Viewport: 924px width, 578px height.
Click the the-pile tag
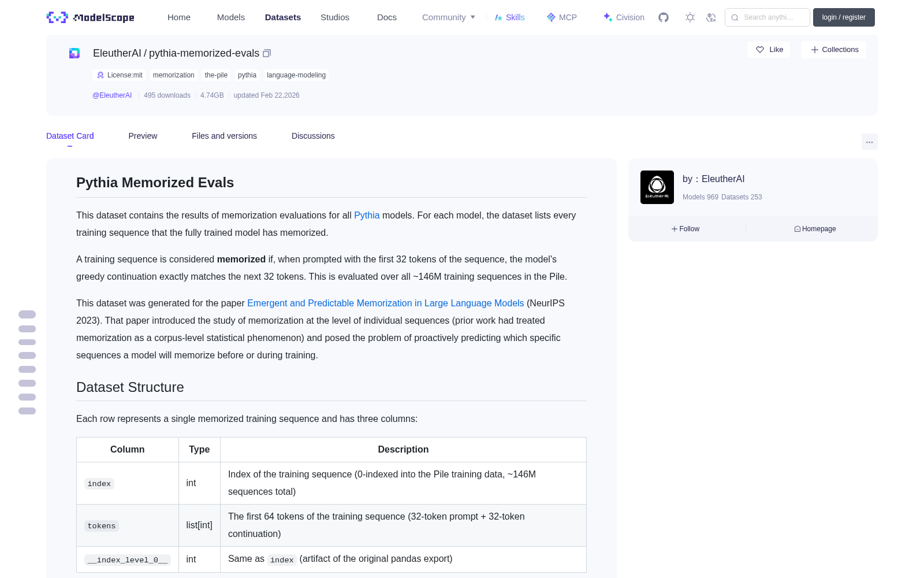pyautogui.click(x=216, y=75)
